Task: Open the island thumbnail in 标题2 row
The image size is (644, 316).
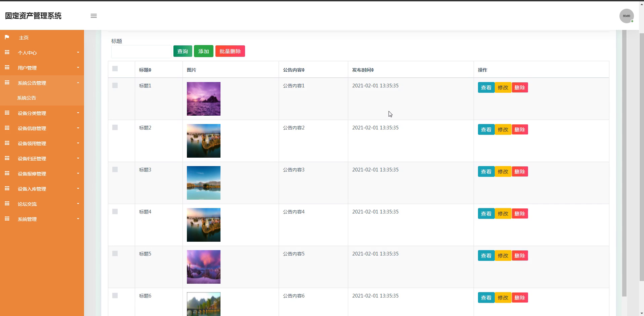Action: (204, 141)
